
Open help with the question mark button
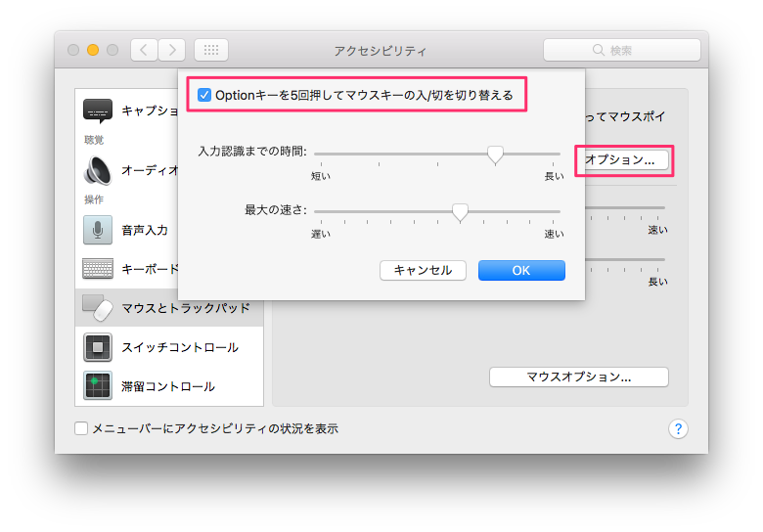click(678, 429)
